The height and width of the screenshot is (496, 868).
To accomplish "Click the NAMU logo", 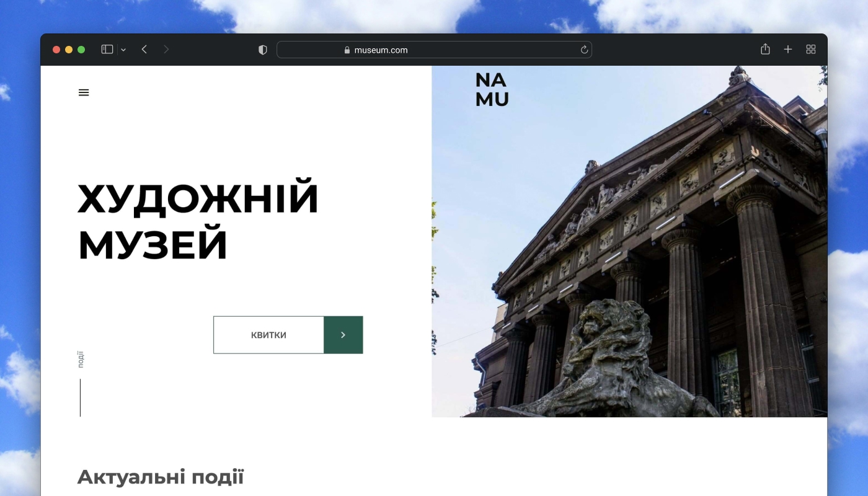I will click(x=492, y=90).
